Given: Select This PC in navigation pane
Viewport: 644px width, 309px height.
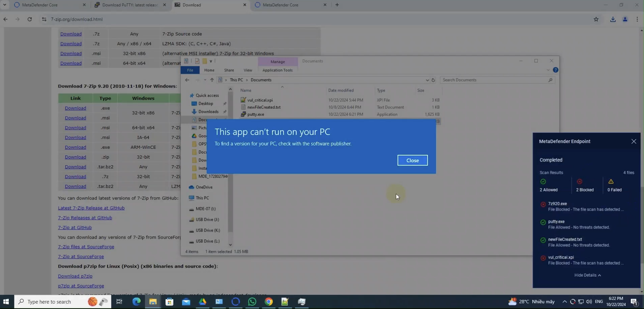Looking at the screenshot, I should 202,198.
